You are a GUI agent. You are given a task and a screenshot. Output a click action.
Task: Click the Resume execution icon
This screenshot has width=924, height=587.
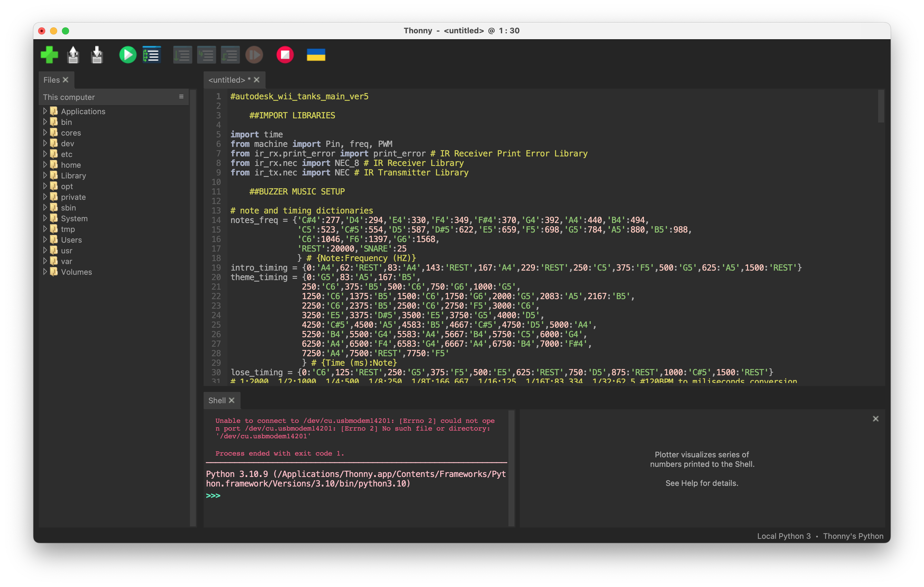tap(254, 55)
